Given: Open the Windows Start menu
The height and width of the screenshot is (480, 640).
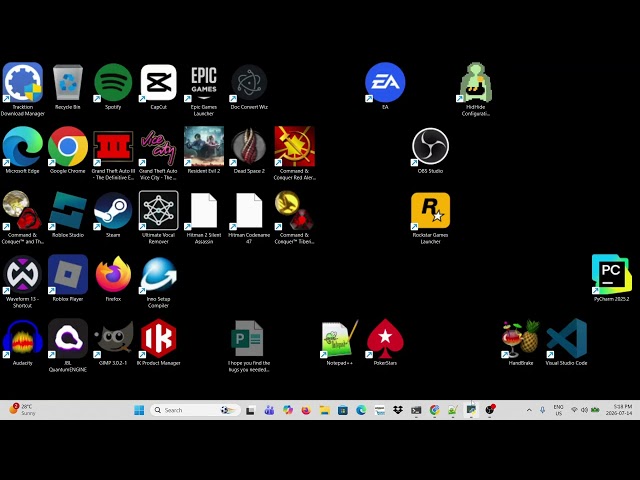Looking at the screenshot, I should coord(139,410).
